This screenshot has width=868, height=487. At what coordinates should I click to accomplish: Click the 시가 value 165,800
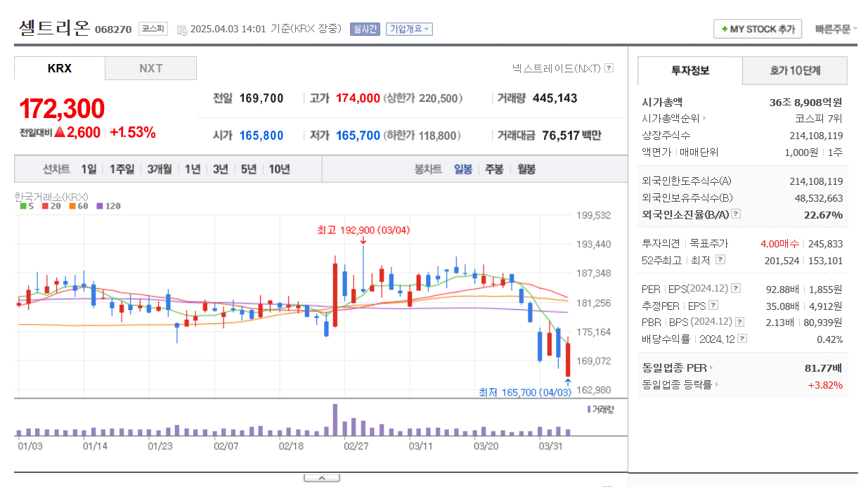point(261,135)
